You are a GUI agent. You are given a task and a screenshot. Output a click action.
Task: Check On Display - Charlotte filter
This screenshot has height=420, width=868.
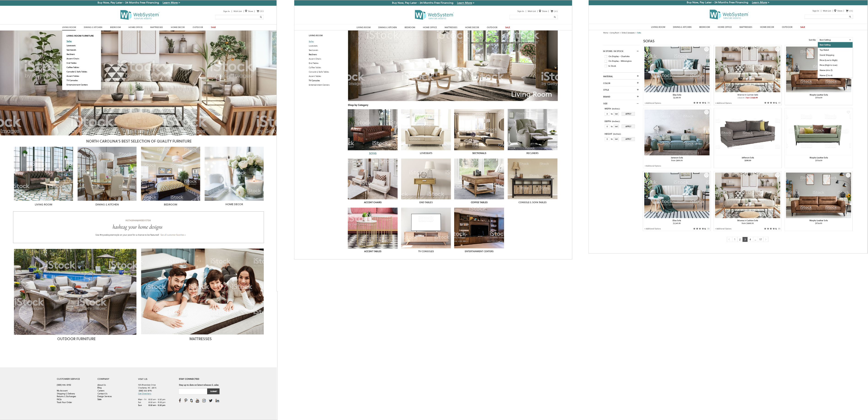(606, 57)
